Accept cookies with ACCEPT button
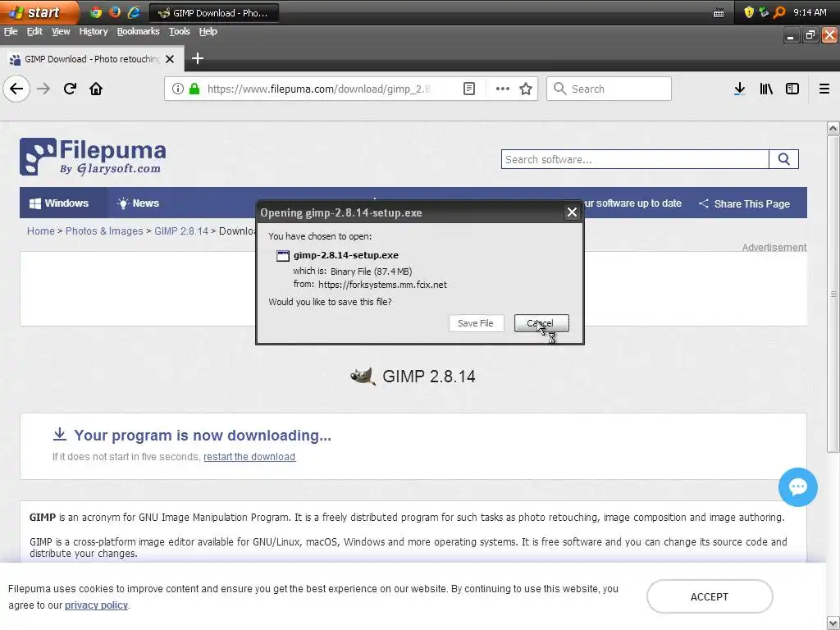Screen dimensions: 840x630 [x=710, y=597]
